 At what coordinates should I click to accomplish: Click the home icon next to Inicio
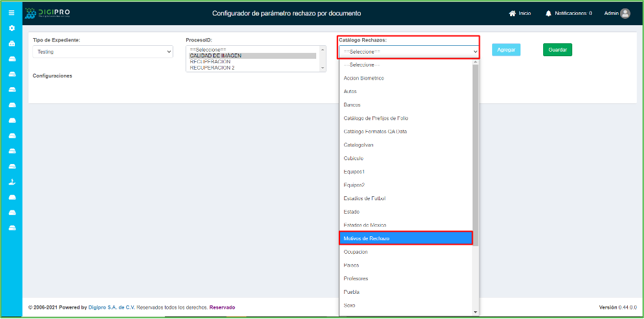click(512, 13)
